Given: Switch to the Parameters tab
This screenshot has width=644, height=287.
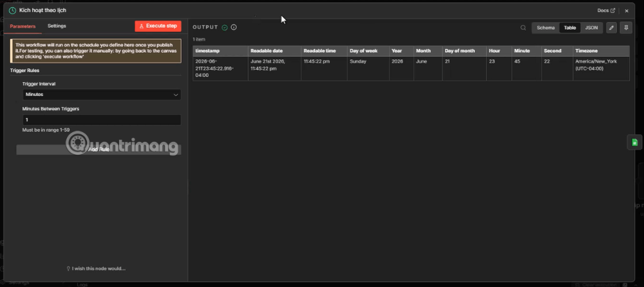Looking at the screenshot, I should pos(23,26).
